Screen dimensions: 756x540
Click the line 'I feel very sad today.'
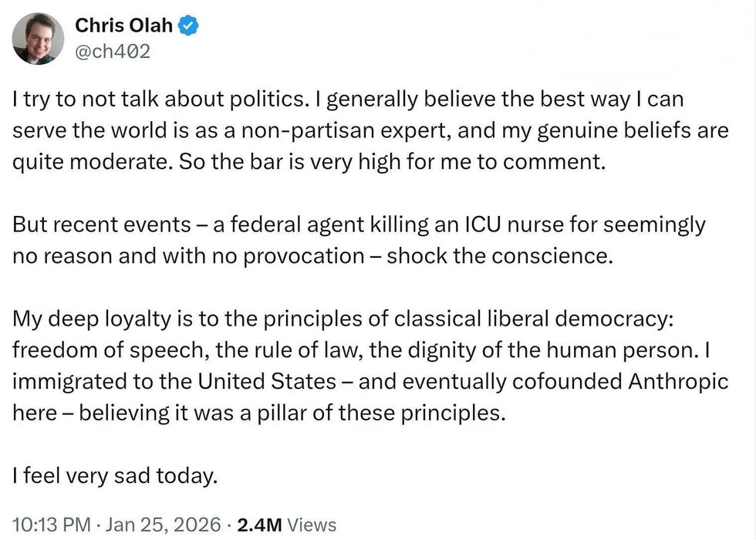115,476
